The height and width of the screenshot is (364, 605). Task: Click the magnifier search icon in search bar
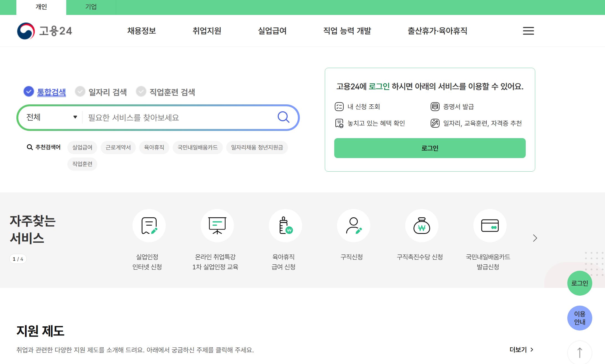tap(283, 117)
